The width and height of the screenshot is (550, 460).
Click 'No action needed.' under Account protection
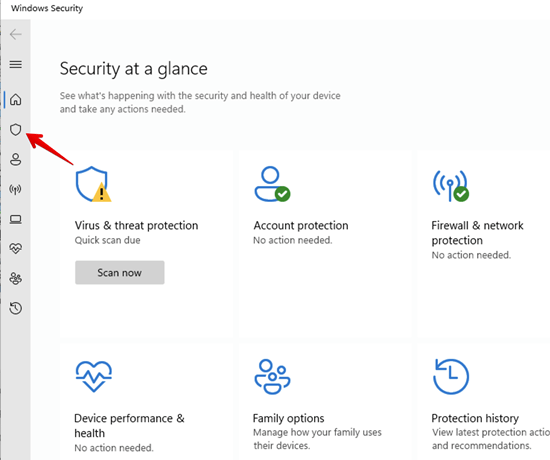[293, 240]
